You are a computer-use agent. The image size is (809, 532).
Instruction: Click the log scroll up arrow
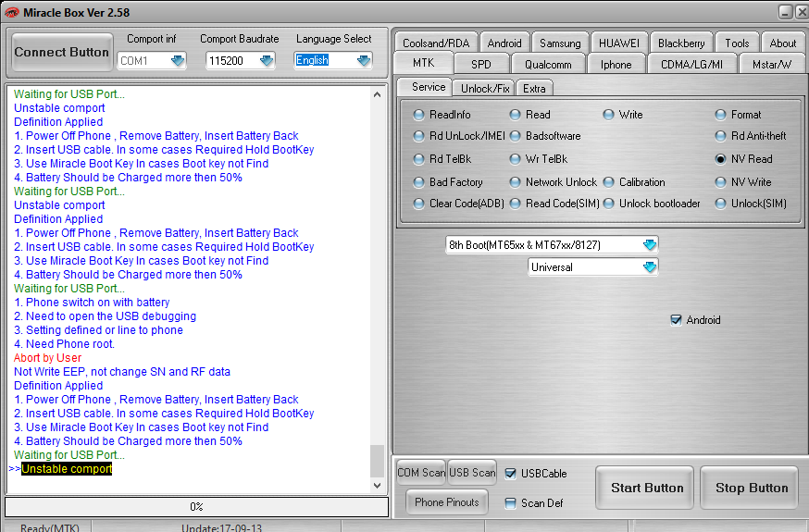coord(377,95)
